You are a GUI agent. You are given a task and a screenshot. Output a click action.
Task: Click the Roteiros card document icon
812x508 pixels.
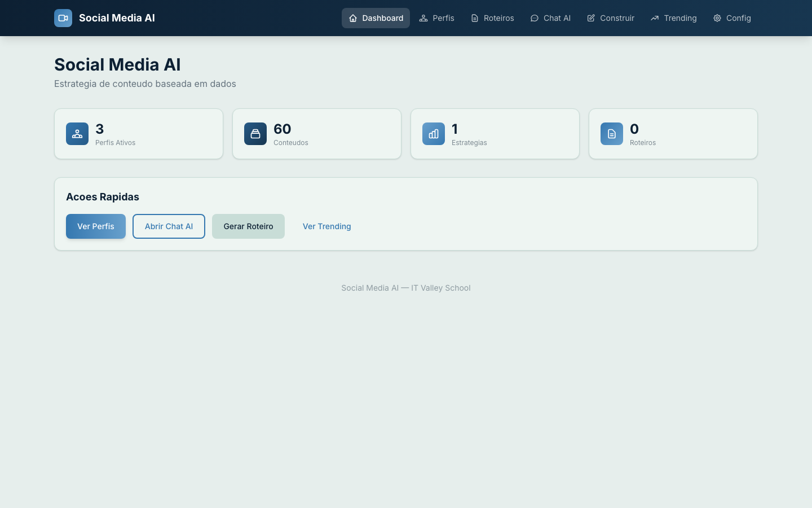612,134
